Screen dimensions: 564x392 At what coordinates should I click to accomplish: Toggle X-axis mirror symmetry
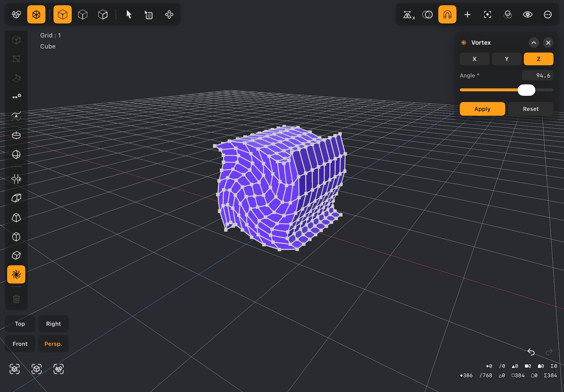pos(408,15)
